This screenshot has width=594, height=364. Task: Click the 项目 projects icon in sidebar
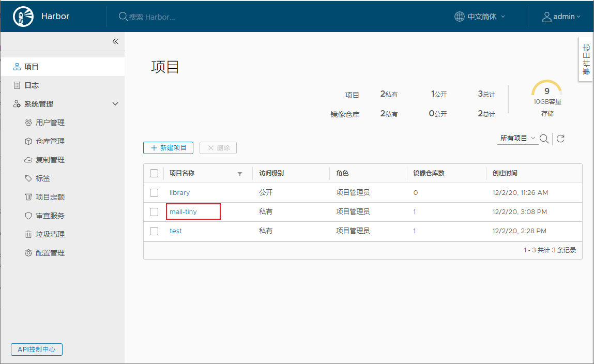17,67
